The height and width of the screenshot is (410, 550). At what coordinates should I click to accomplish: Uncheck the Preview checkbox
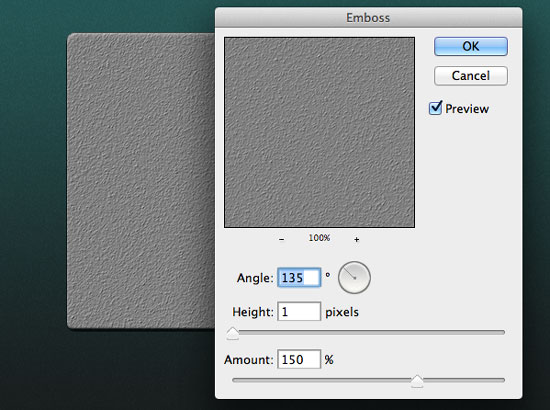435,108
